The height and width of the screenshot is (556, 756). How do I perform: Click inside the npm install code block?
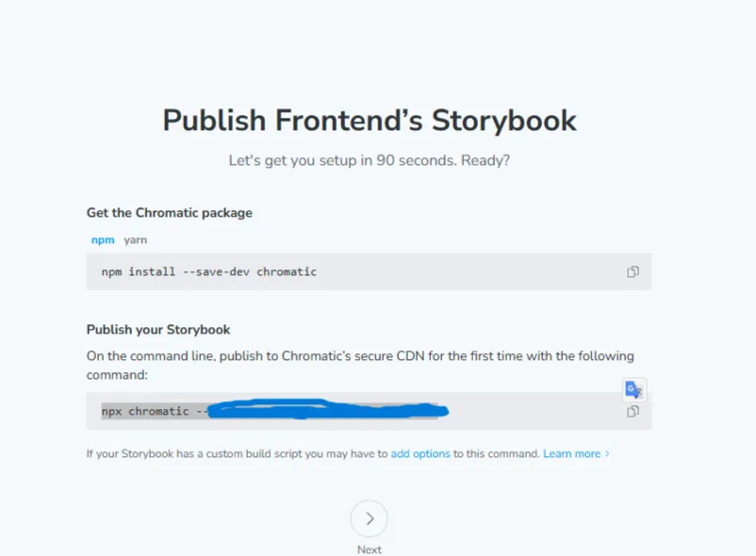pyautogui.click(x=369, y=271)
